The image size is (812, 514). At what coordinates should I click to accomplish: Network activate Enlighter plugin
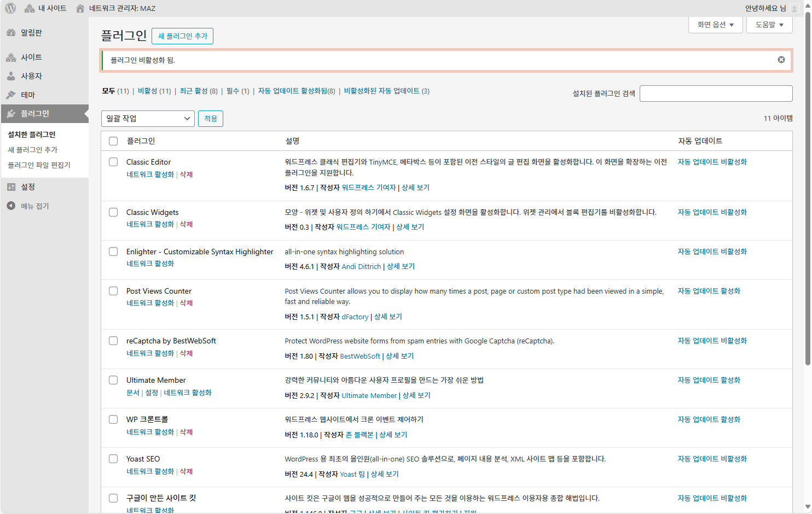point(150,264)
